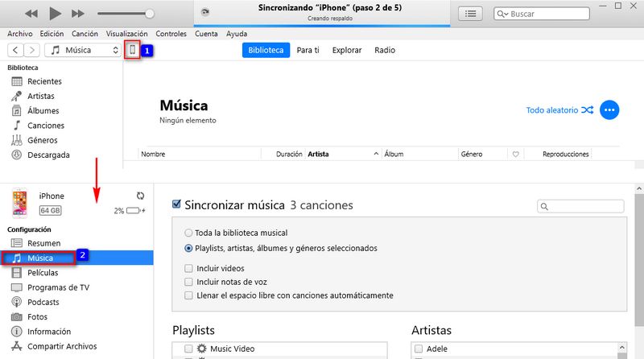
Task: Go back with the left chevron button
Action: tap(15, 50)
